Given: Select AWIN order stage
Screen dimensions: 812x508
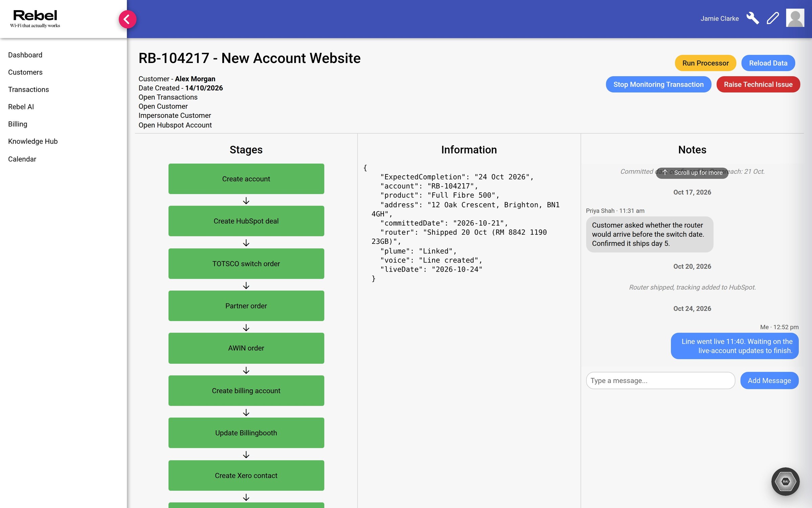Looking at the screenshot, I should [246, 348].
